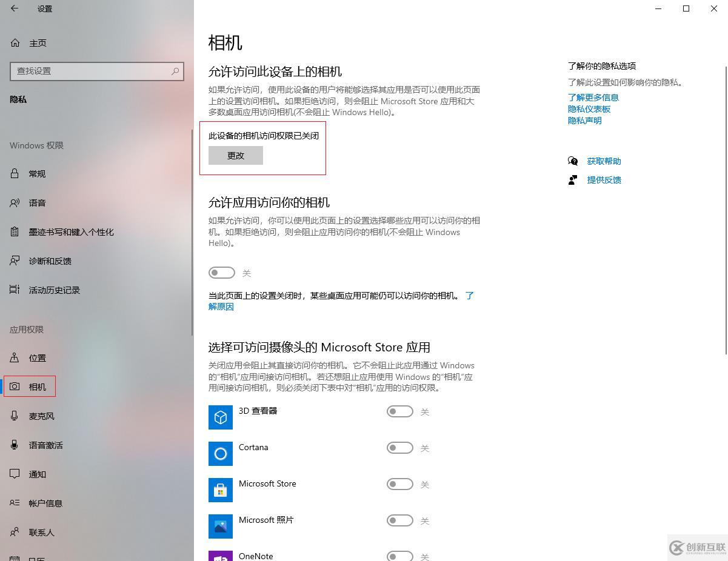Select the 位置 location icon

[x=15, y=358]
